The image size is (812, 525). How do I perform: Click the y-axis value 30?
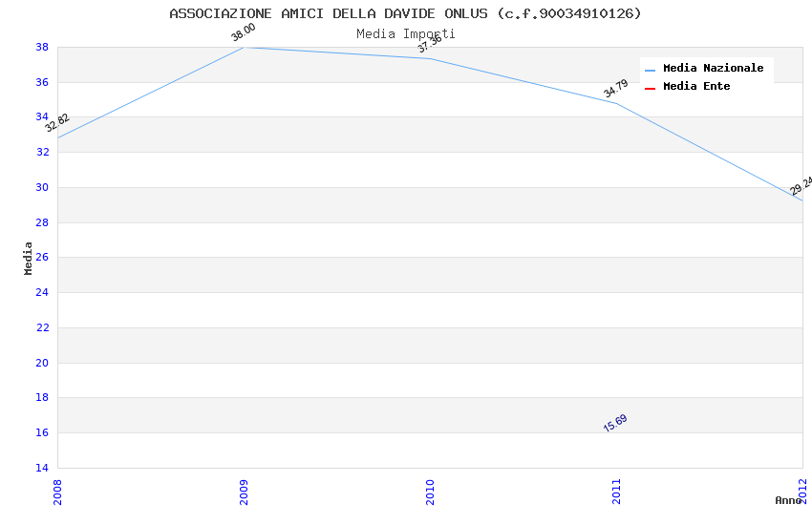tap(42, 187)
